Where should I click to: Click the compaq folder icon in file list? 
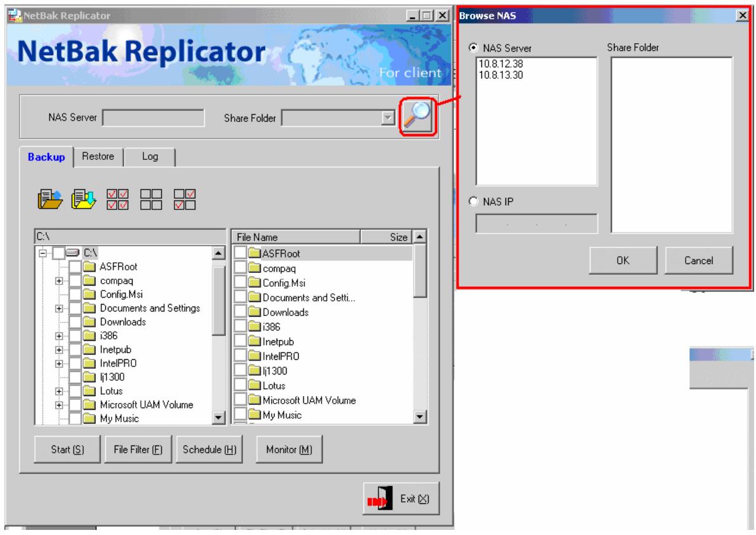click(254, 268)
